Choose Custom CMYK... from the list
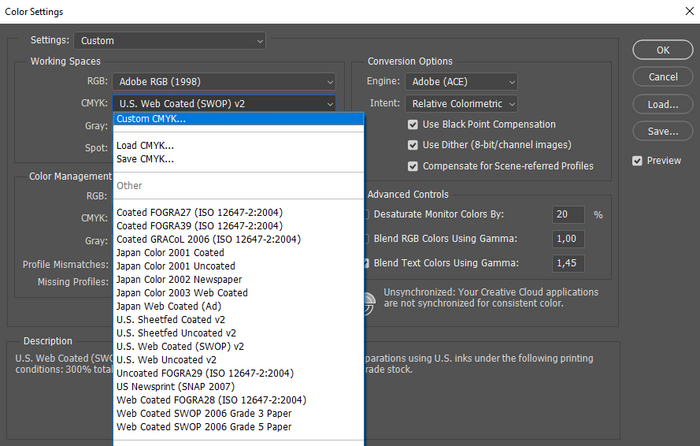The width and height of the screenshot is (700, 446). coord(238,119)
